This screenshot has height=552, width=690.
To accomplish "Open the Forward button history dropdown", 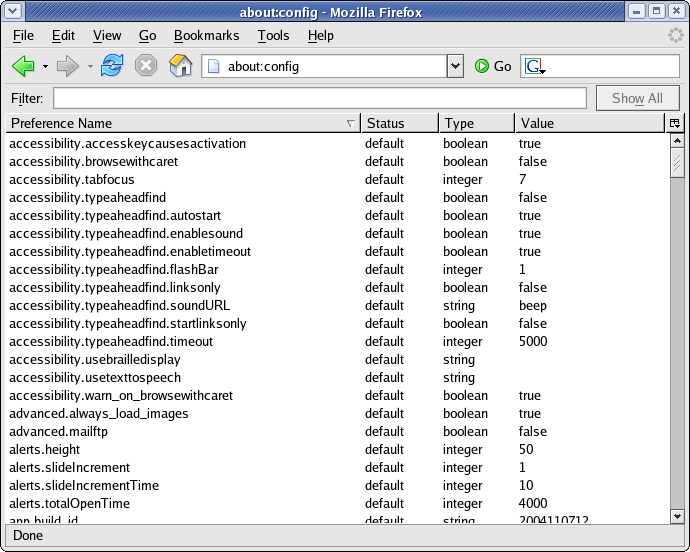I will pos(90,67).
